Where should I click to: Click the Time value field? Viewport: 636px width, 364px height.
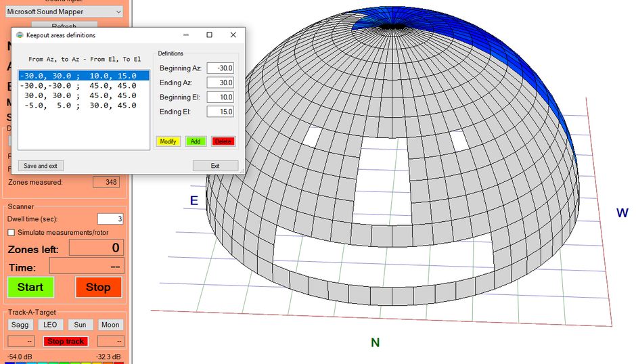pos(87,266)
